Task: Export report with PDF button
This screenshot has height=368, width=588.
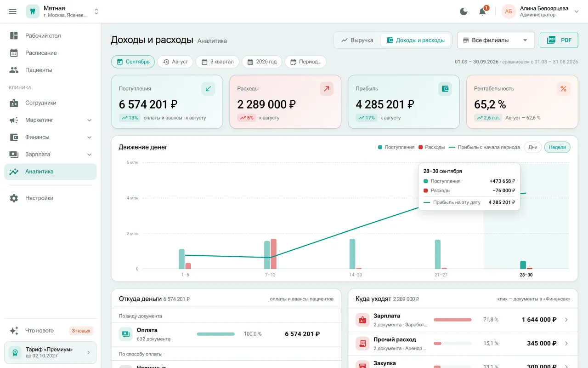Action: (x=559, y=40)
